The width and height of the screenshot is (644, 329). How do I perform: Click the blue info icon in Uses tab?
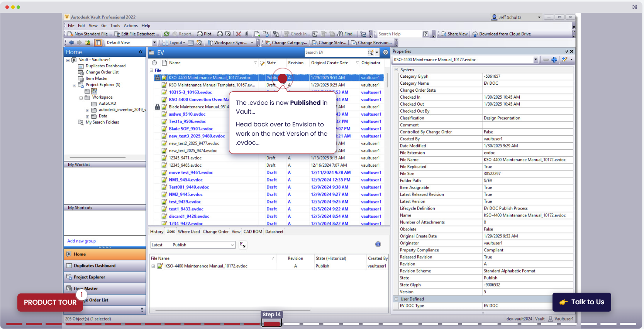pyautogui.click(x=378, y=244)
